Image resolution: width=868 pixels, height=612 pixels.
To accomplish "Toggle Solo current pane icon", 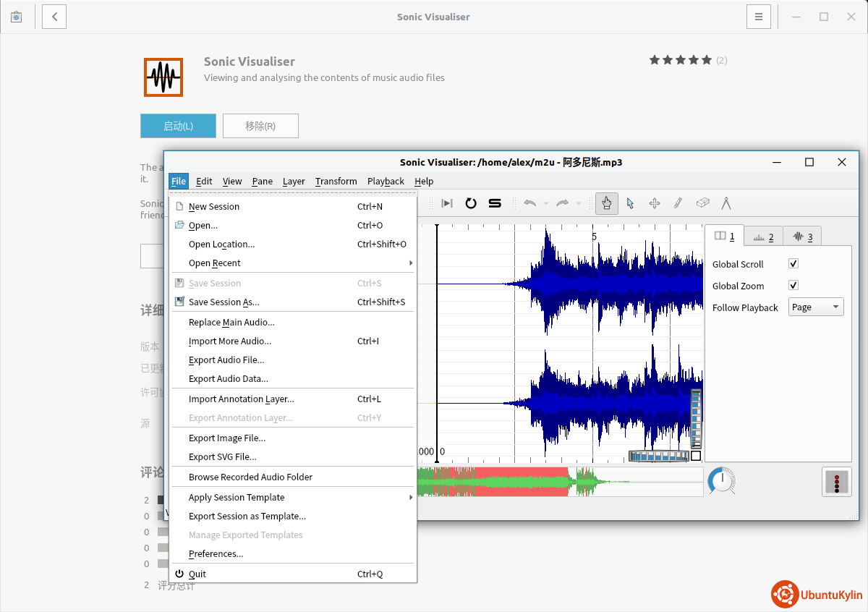I will click(x=495, y=203).
